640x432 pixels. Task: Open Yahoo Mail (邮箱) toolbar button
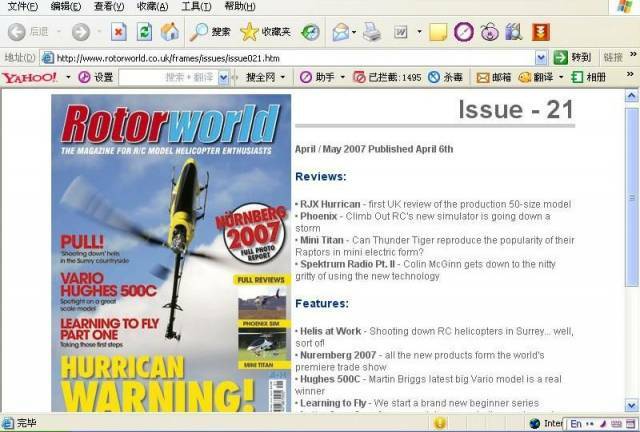pyautogui.click(x=493, y=77)
